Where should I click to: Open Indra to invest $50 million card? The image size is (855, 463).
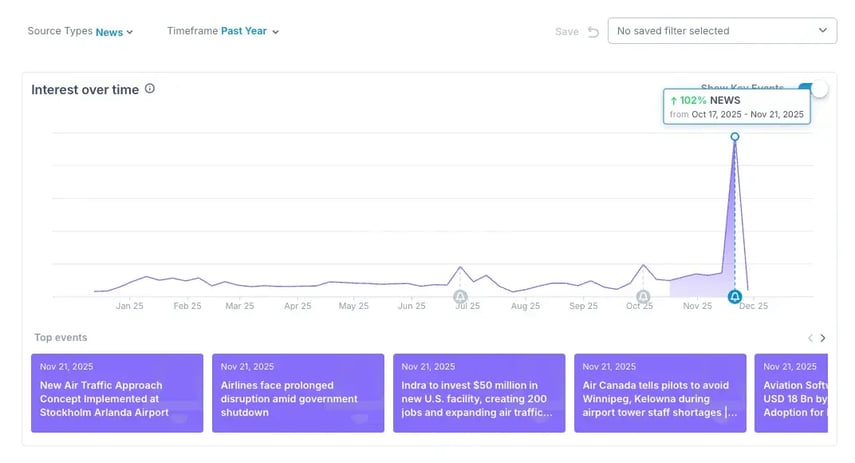pos(479,393)
